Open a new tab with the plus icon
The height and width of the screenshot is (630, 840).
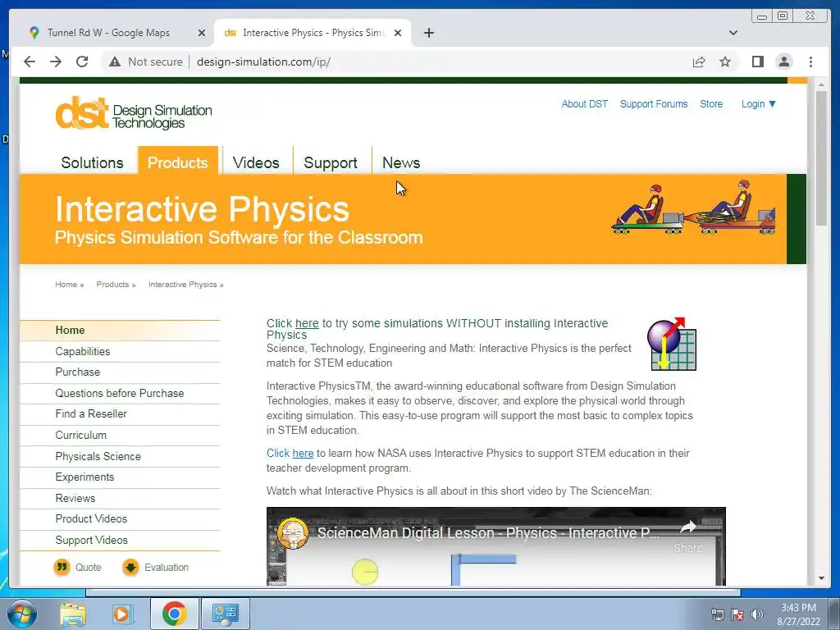[x=428, y=33]
